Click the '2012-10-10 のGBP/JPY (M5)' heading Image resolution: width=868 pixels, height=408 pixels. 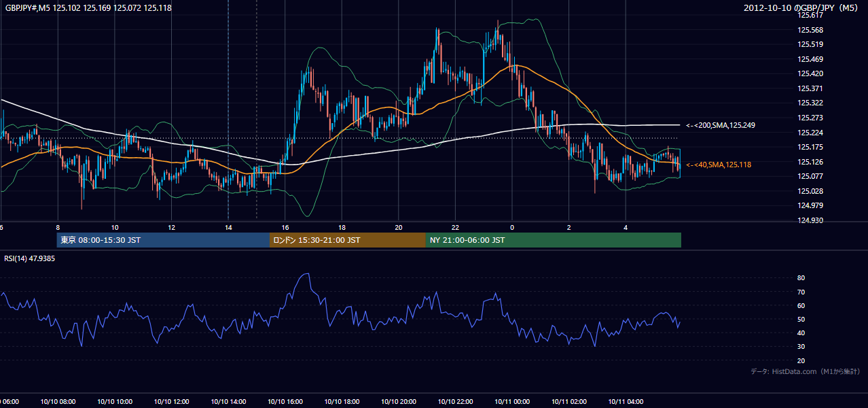(x=802, y=8)
